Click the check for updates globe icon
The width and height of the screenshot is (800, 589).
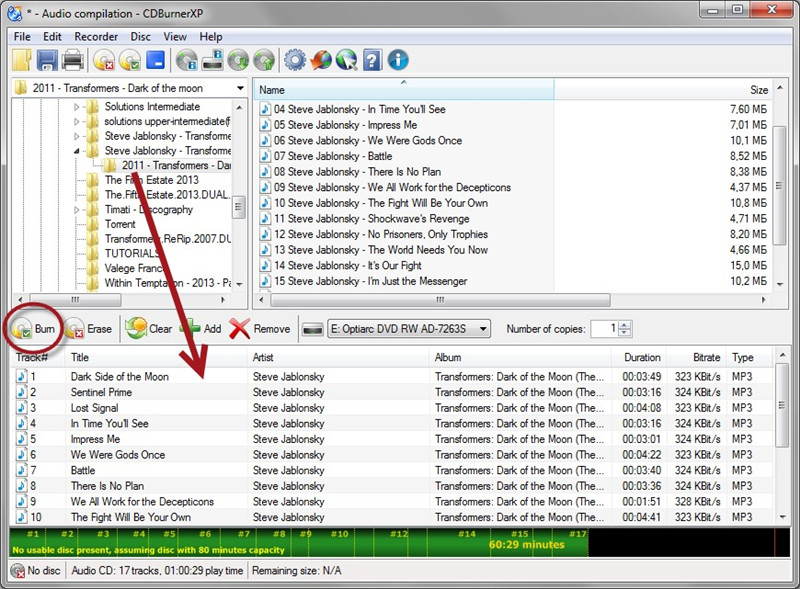[320, 61]
